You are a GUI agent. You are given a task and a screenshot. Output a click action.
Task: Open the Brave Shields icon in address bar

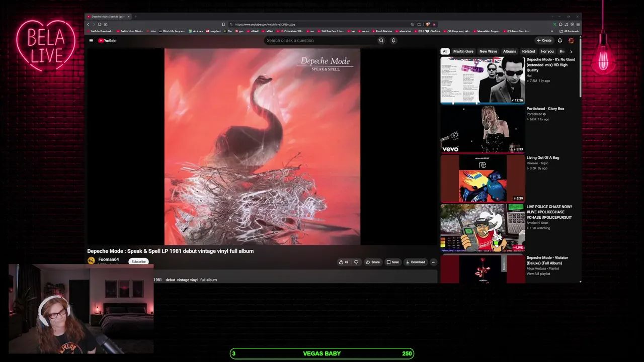tap(428, 24)
